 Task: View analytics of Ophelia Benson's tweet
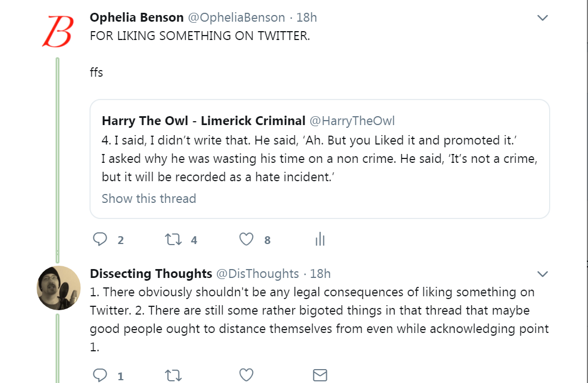pos(320,240)
